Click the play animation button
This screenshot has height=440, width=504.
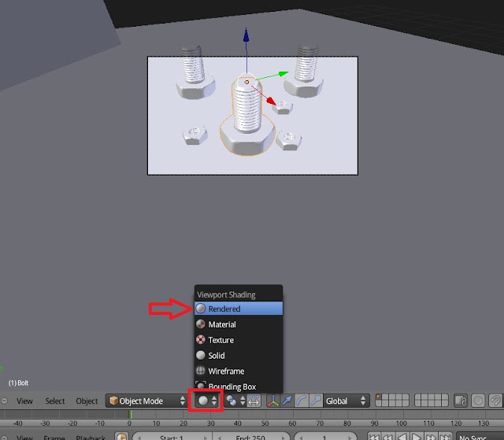click(417, 437)
